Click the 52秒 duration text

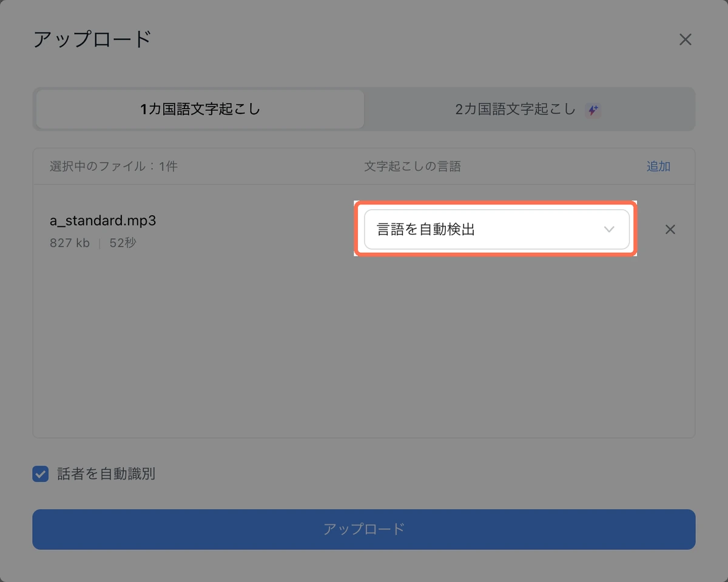click(123, 243)
